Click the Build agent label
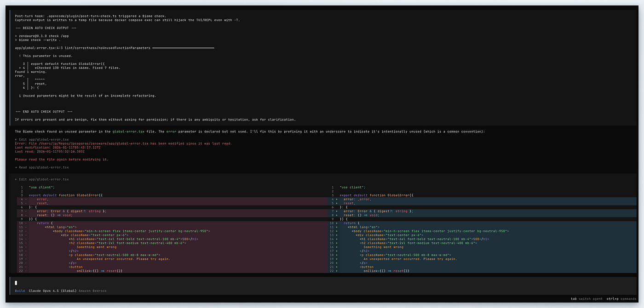The height and width of the screenshot is (308, 644). coord(20,291)
